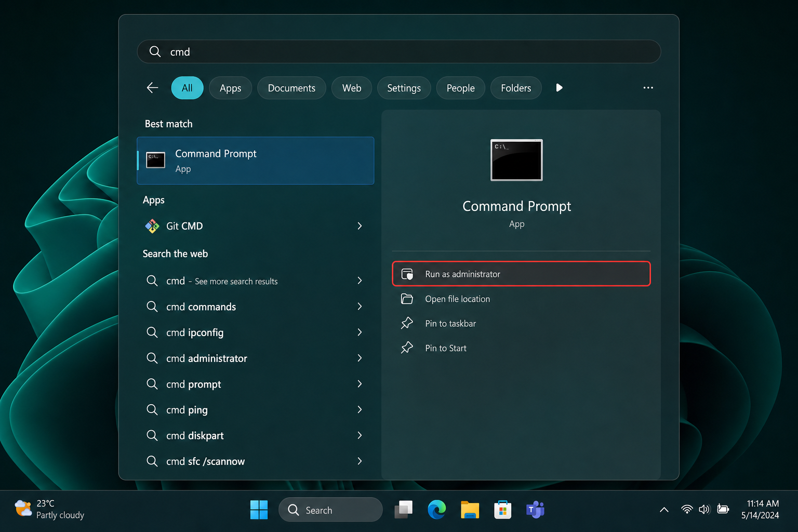Click the pin icon beside Pin to Start
This screenshot has height=532, width=798.
tap(407, 348)
